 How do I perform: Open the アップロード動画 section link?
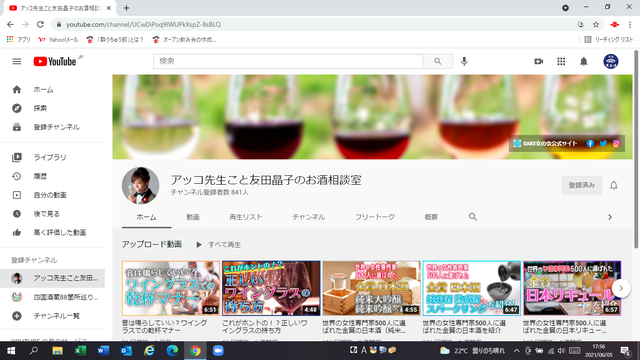(152, 244)
